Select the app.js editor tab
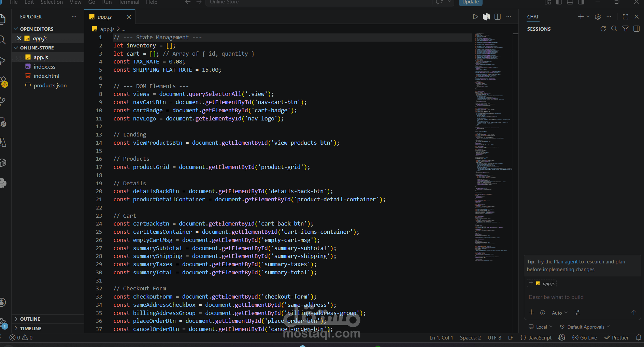Image resolution: width=644 pixels, height=347 pixels. pos(110,17)
